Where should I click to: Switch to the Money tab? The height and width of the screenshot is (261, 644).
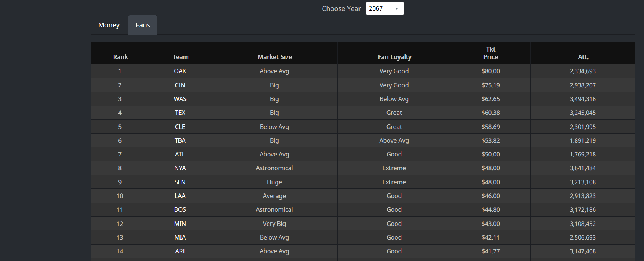(109, 25)
